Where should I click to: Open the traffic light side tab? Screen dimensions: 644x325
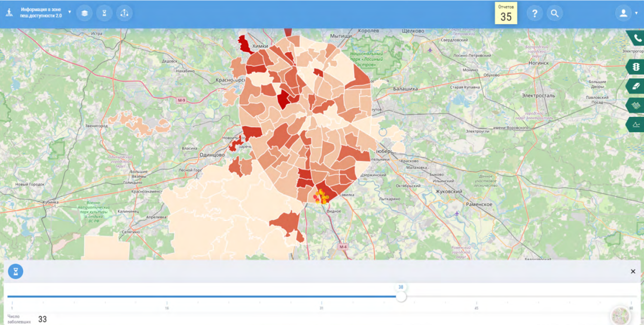coord(636,66)
